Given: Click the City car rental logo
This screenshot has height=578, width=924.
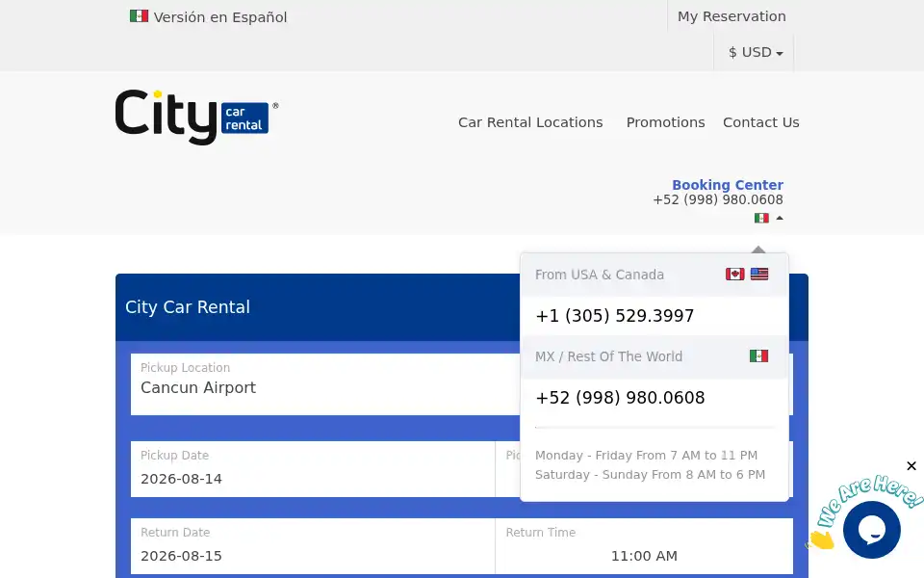Looking at the screenshot, I should [196, 117].
